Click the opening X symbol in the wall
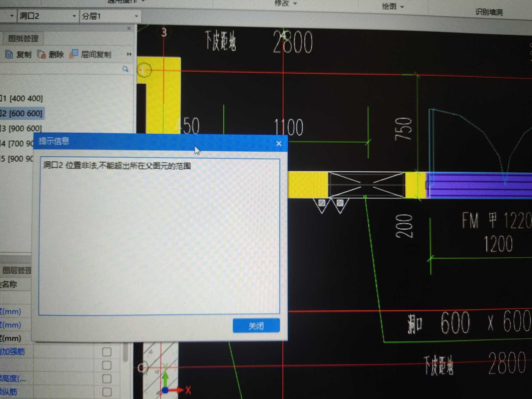The width and height of the screenshot is (532, 399). [x=367, y=185]
